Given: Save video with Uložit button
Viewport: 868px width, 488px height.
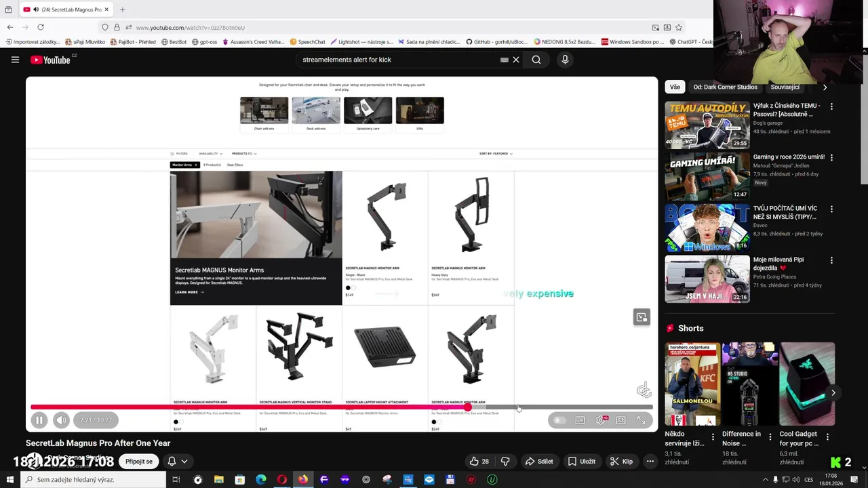Looking at the screenshot, I should coord(582,462).
